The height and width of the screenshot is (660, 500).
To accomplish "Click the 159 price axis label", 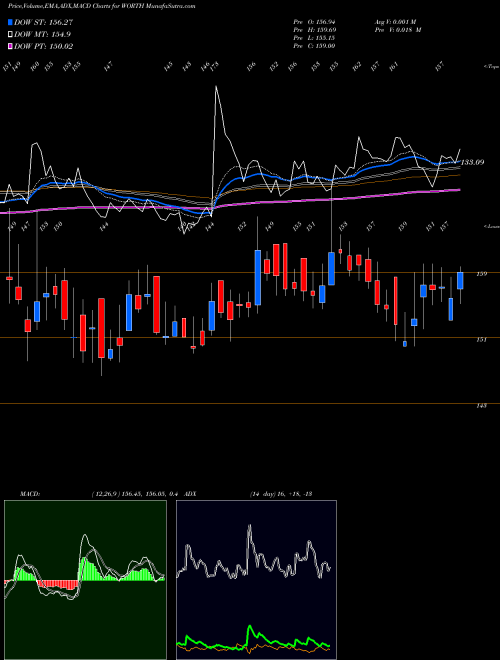I will coord(481,274).
